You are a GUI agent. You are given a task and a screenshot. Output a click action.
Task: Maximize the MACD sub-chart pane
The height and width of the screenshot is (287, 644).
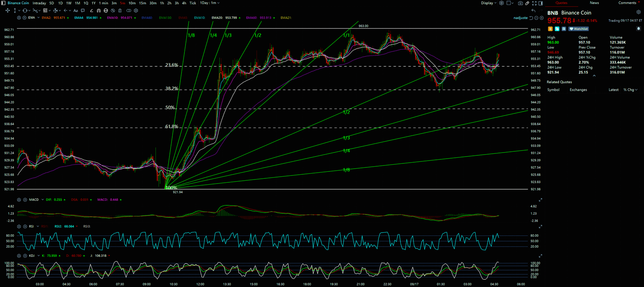(540, 200)
